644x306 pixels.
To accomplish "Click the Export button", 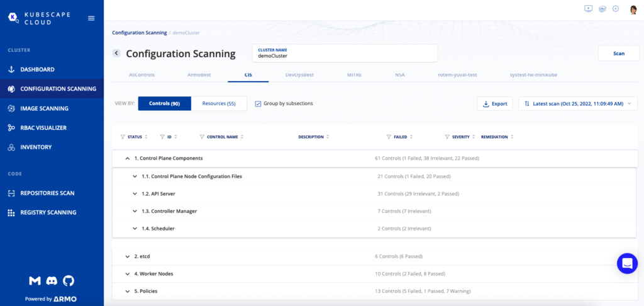I will tap(495, 104).
